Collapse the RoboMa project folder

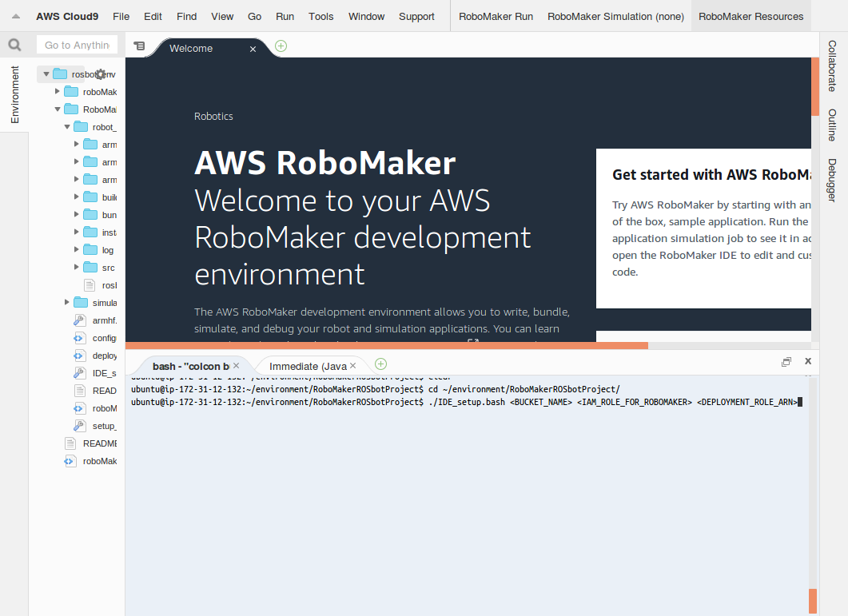57,109
